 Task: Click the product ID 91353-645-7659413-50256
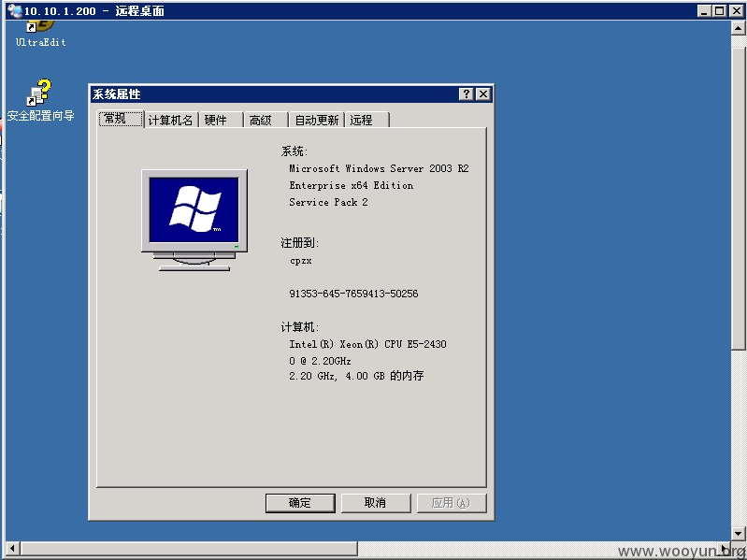[x=353, y=294]
